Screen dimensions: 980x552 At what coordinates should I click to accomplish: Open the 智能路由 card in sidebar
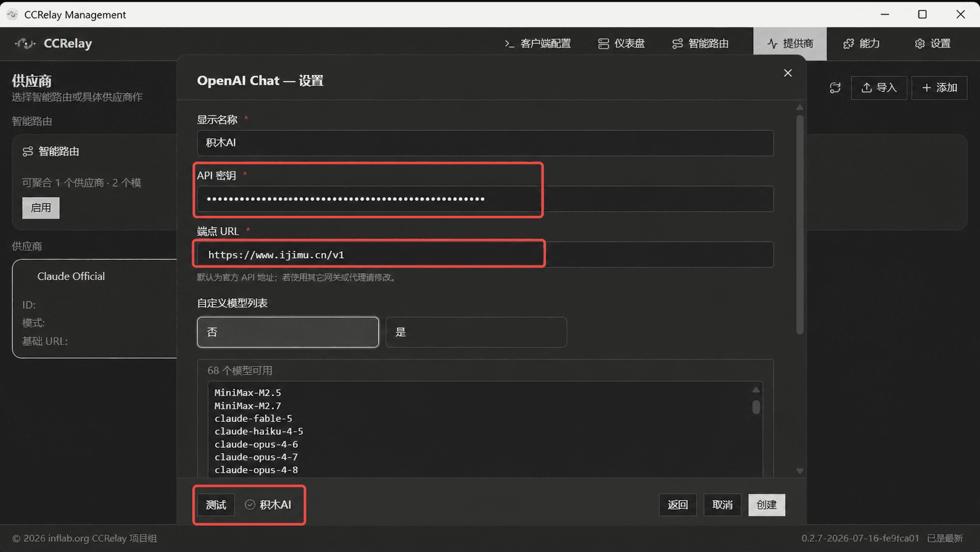tap(94, 182)
